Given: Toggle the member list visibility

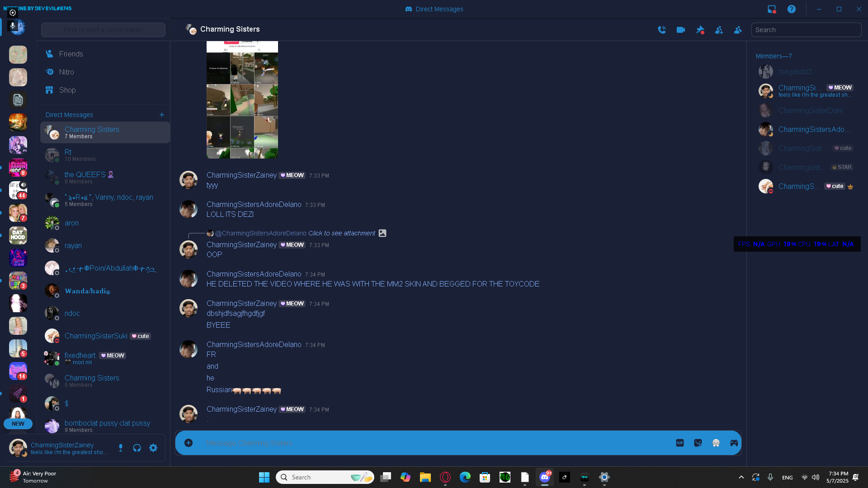Looking at the screenshot, I should pyautogui.click(x=738, y=30).
